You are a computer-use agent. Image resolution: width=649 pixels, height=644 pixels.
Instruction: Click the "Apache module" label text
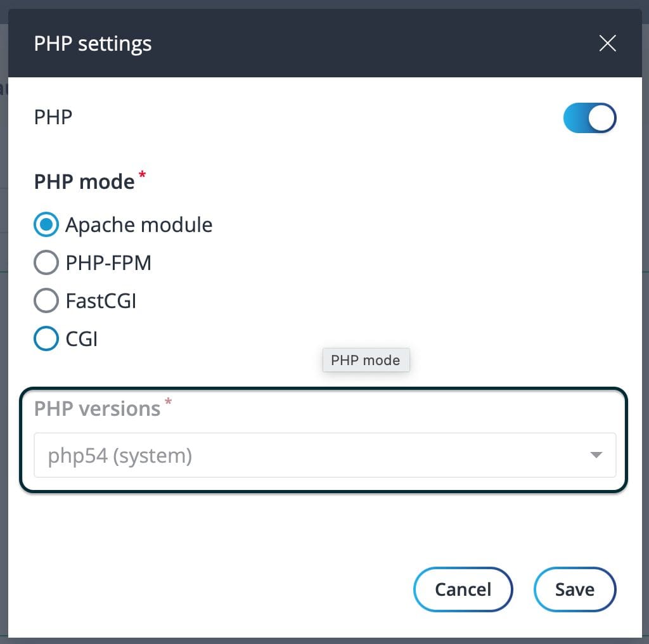pos(139,225)
